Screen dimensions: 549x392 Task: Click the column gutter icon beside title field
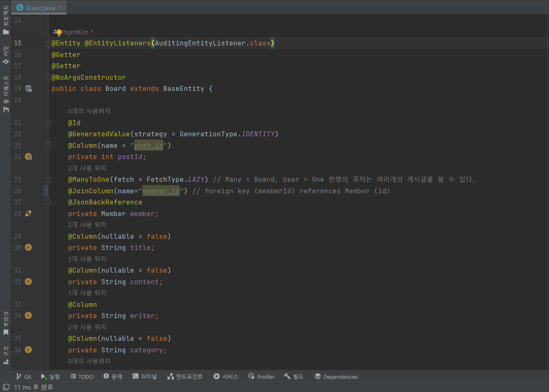pyautogui.click(x=28, y=247)
